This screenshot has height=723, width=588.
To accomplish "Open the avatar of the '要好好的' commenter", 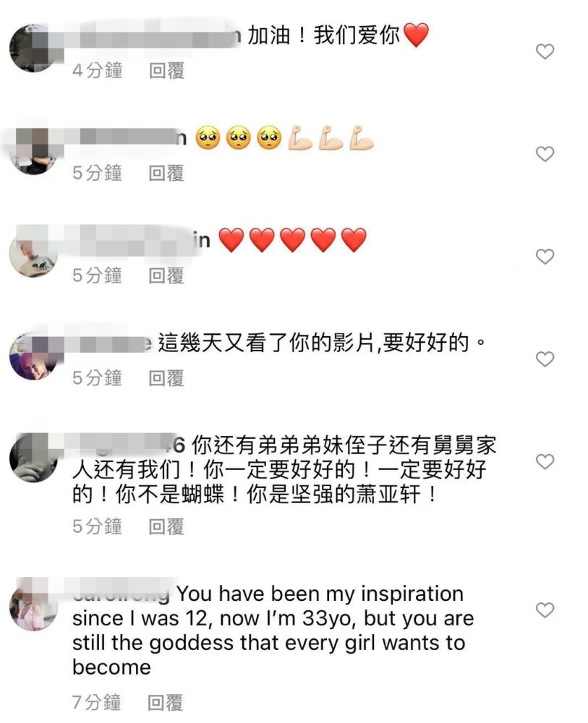I will click(x=34, y=356).
